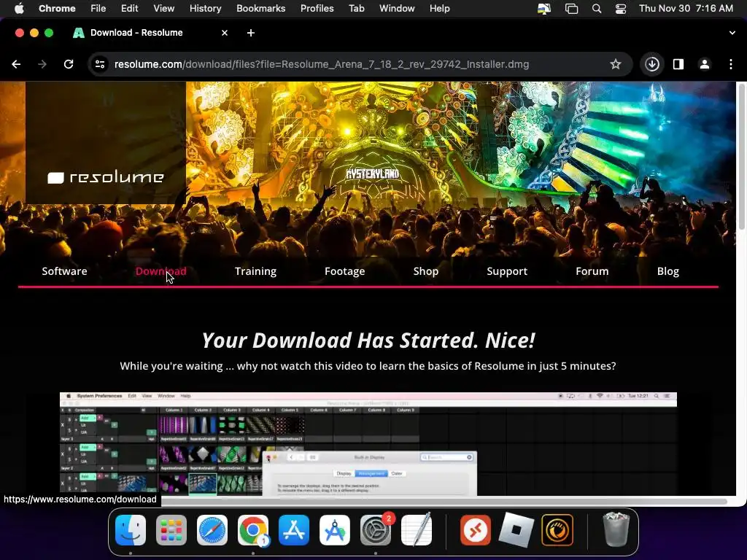The width and height of the screenshot is (747, 560).
Task: Open Finder from the Dock
Action: pyautogui.click(x=131, y=530)
